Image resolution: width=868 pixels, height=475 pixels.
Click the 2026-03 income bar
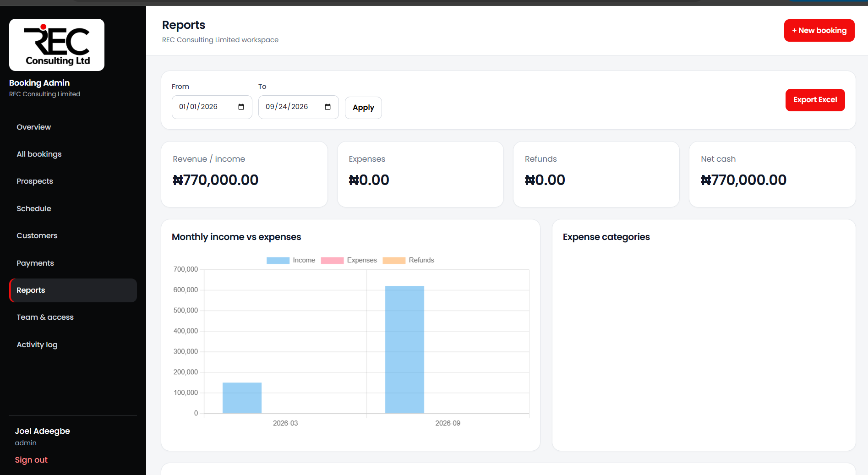[x=242, y=398]
